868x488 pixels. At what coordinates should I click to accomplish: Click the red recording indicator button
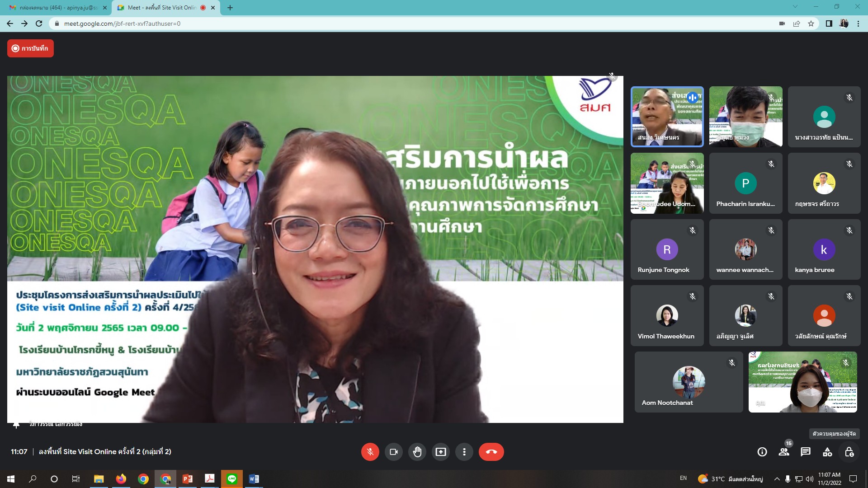coord(30,48)
